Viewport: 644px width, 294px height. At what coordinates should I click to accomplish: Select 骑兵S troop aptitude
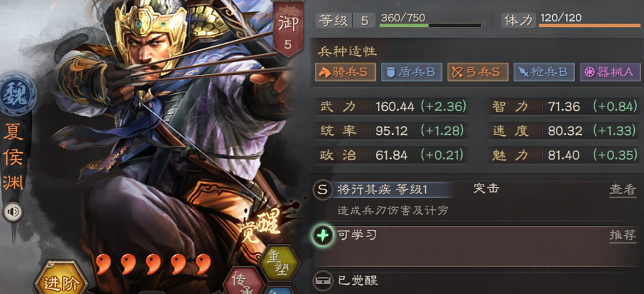[346, 72]
